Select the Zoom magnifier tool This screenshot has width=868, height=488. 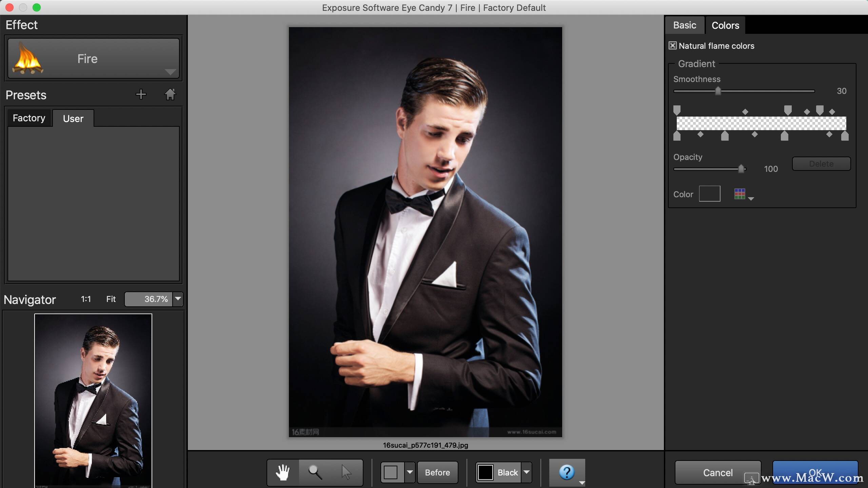click(315, 472)
